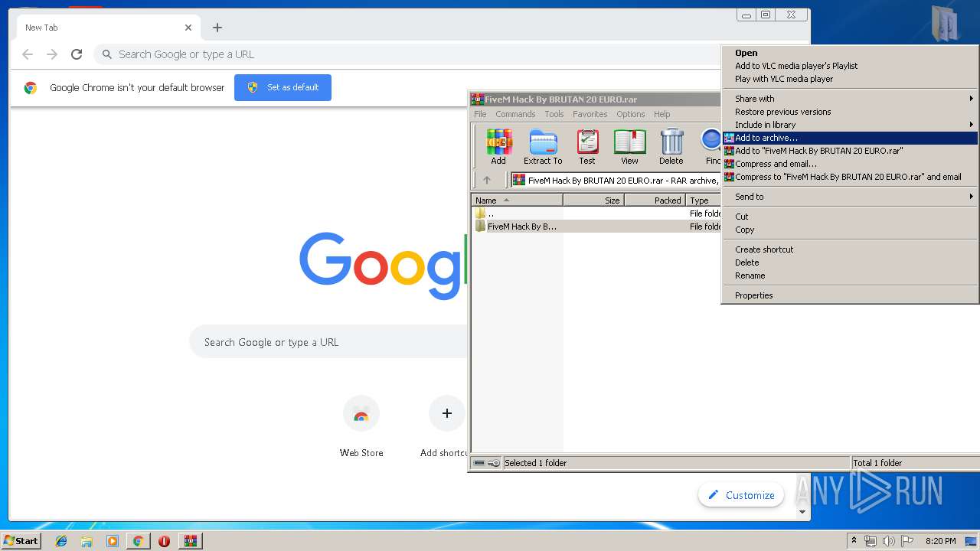The image size is (980, 551).
Task: Close the New Tab tab
Action: click(x=188, y=28)
